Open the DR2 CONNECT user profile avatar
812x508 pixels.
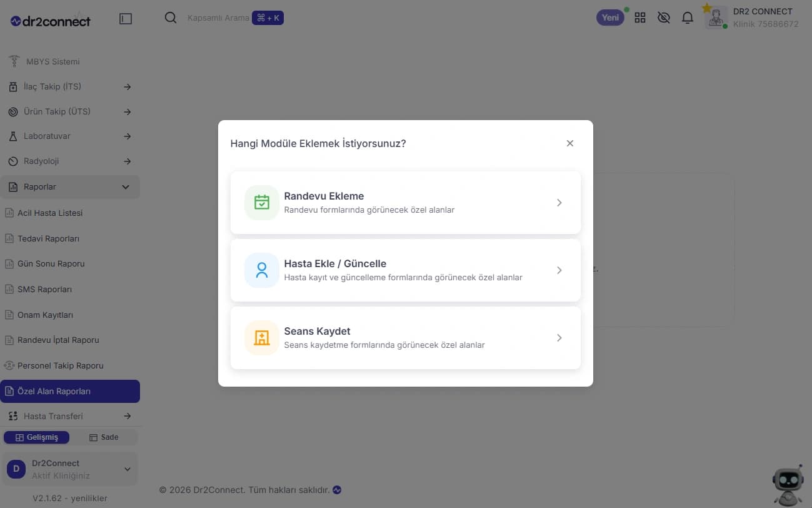point(716,18)
